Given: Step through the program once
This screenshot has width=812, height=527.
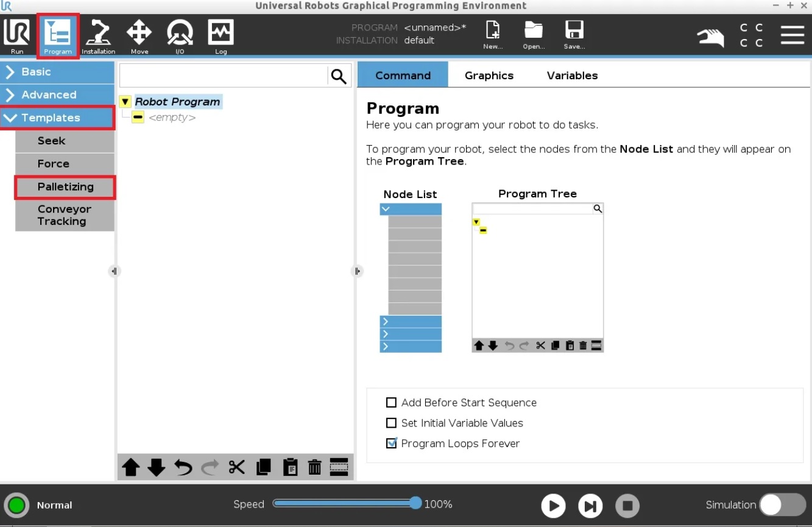Looking at the screenshot, I should pos(590,506).
